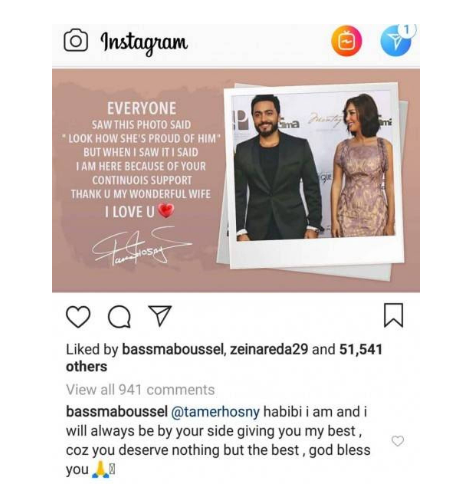Screen dimensions: 468x504
Task: Save the post with bookmark icon
Action: coord(394,315)
